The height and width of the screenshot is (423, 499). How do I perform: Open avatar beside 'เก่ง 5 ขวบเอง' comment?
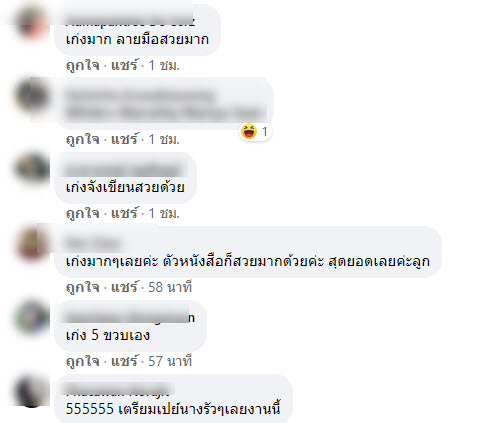point(32,317)
